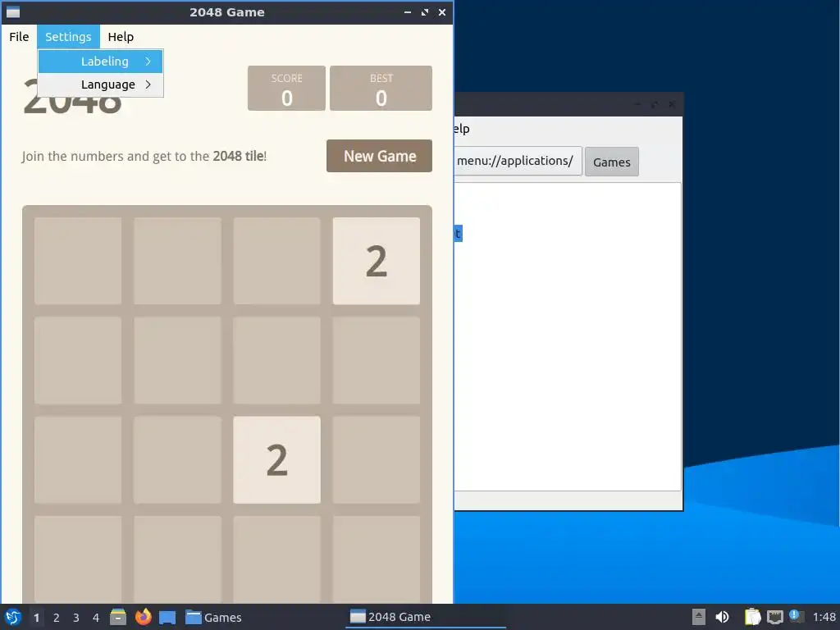This screenshot has height=630, width=840.
Task: Expand the Language submenu arrow
Action: 148,84
